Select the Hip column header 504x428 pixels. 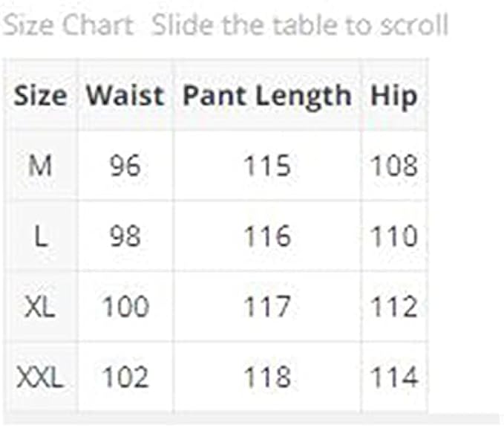click(x=393, y=95)
